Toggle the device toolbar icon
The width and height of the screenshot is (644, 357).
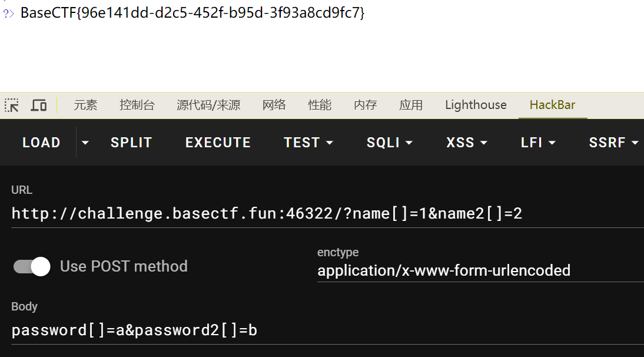(39, 105)
